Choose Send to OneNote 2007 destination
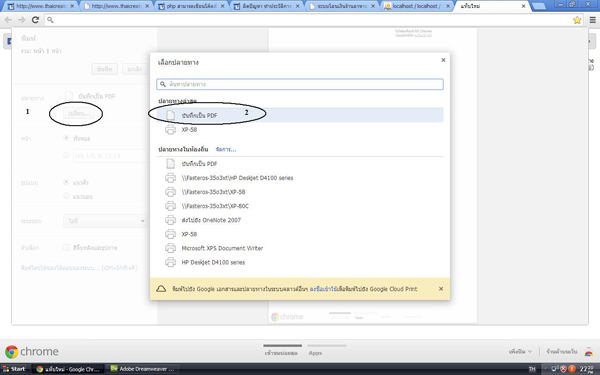 click(300, 220)
